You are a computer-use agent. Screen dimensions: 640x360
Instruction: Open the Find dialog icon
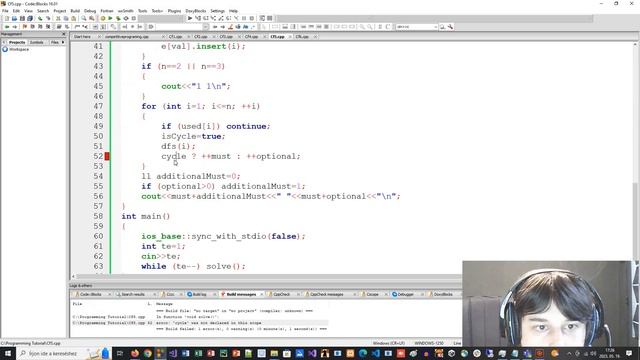84,18
